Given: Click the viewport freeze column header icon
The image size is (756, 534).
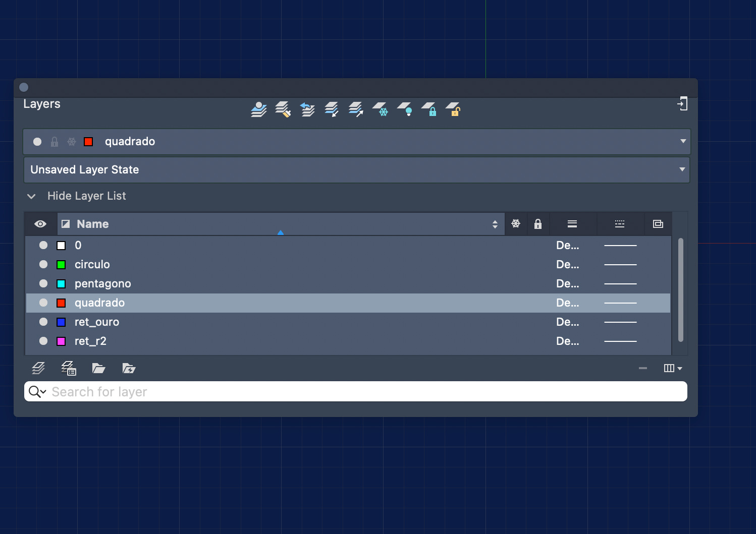Looking at the screenshot, I should pyautogui.click(x=658, y=224).
